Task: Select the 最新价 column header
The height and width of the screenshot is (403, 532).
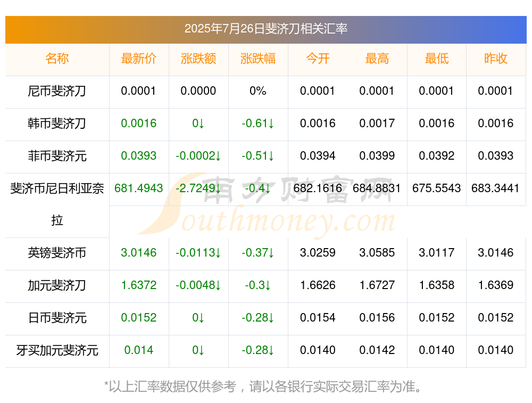Action: click(139, 59)
